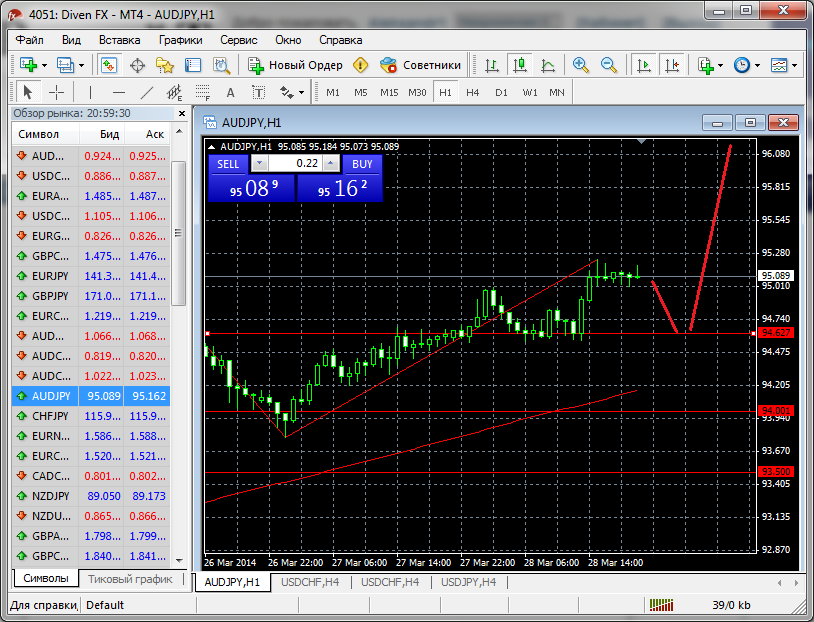Viewport: 814px width, 622px height.
Task: Switch to M30 timeframe
Action: 417,92
